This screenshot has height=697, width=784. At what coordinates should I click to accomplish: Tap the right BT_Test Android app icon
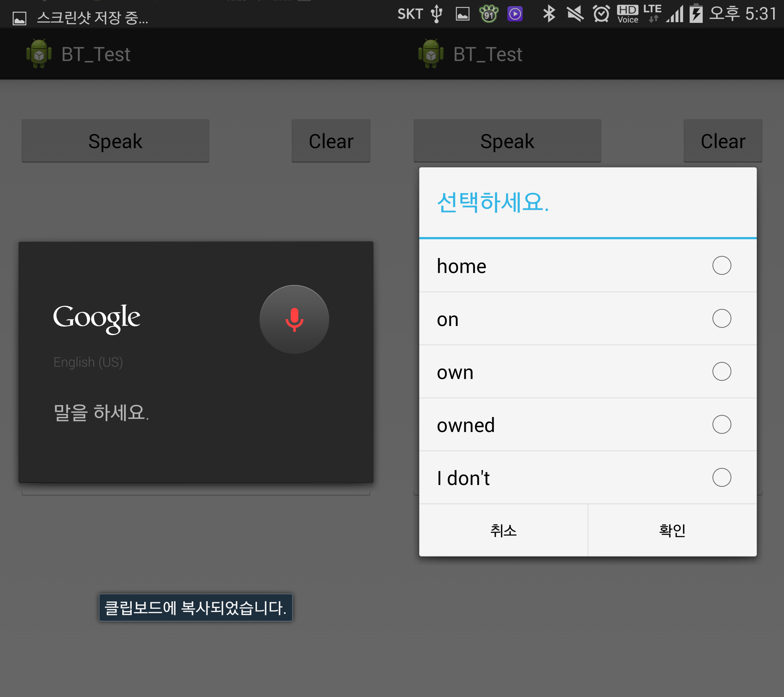click(431, 54)
